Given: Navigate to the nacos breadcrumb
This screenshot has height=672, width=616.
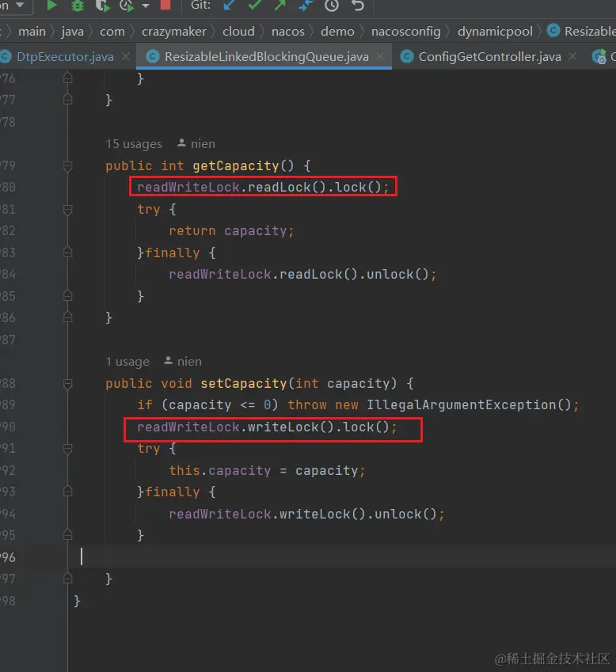Looking at the screenshot, I should (x=287, y=32).
